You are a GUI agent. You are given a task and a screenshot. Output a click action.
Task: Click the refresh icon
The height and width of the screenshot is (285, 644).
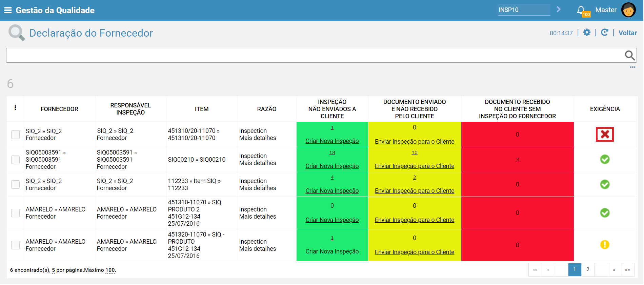pos(604,33)
